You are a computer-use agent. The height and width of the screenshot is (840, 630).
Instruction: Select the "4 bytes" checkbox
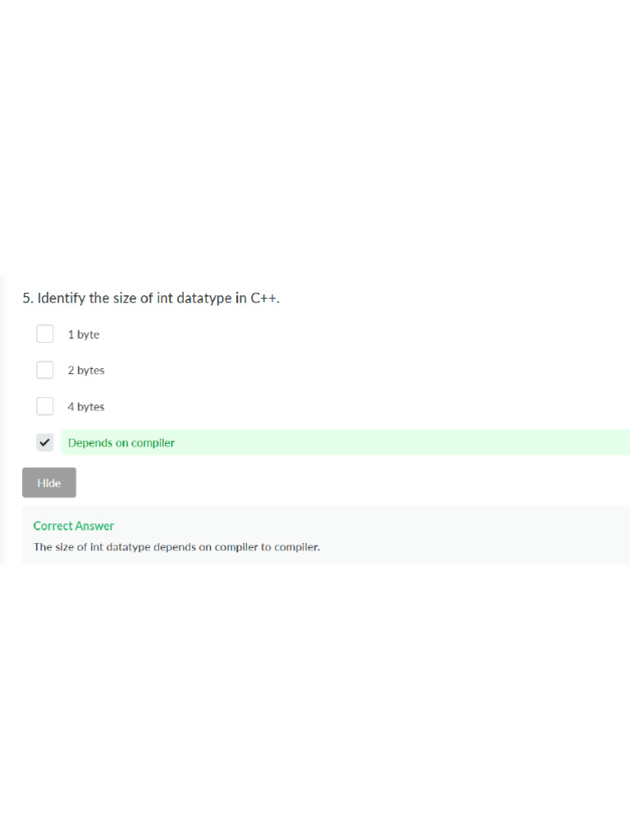click(45, 406)
